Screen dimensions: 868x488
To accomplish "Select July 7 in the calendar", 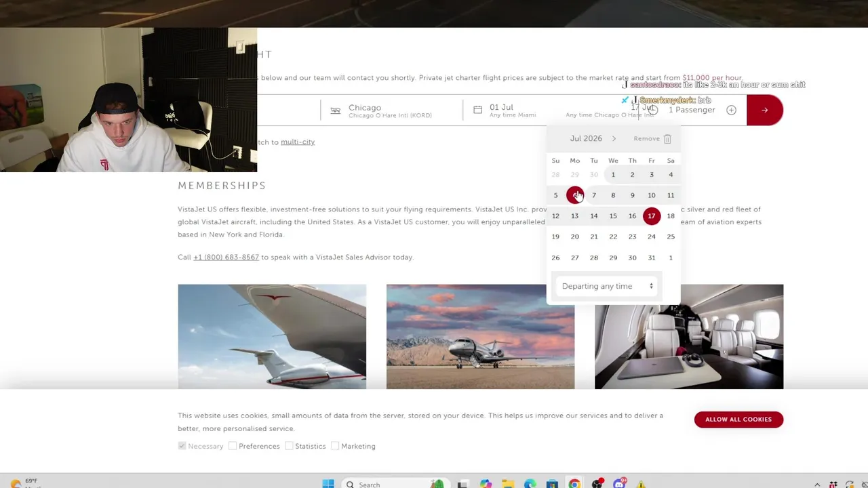I will (593, 195).
